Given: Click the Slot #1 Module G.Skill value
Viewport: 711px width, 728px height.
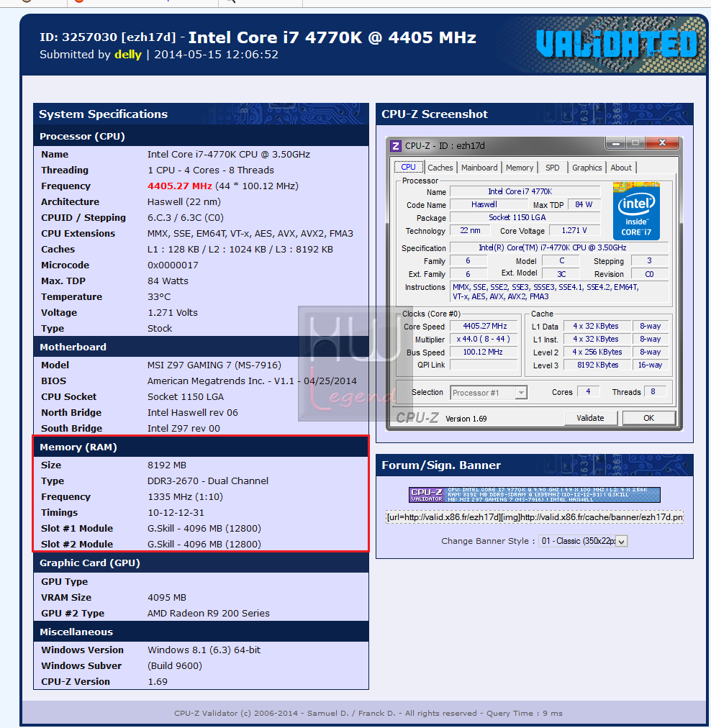Looking at the screenshot, I should tap(204, 528).
